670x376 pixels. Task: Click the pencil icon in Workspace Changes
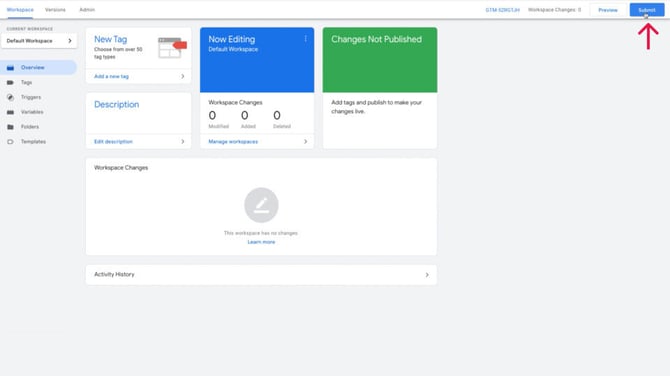click(x=261, y=205)
